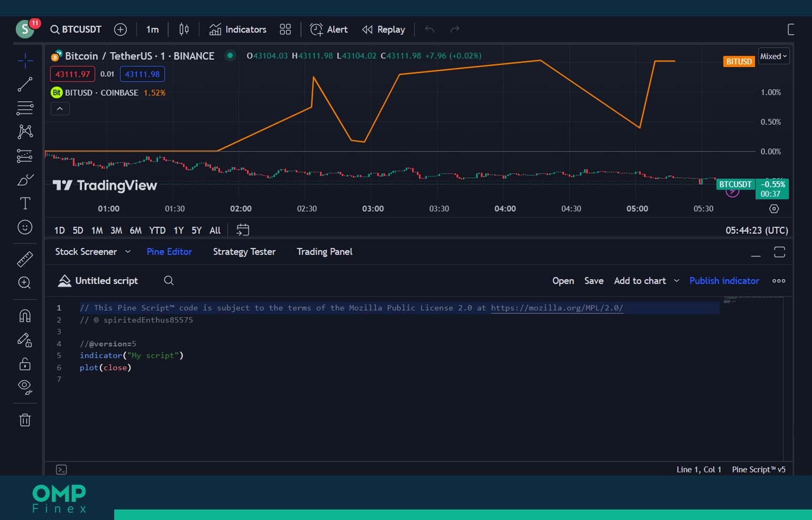This screenshot has width=812, height=520.
Task: Open the user profile avatar menu
Action: click(x=25, y=29)
